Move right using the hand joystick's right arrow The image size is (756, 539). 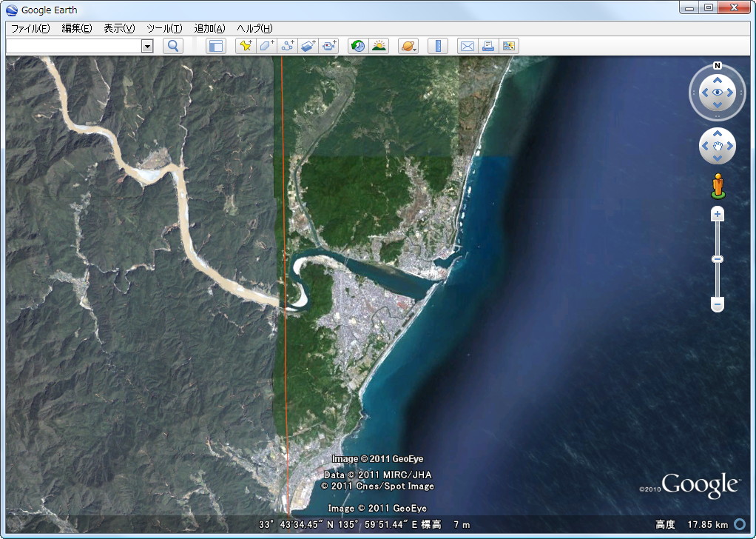[x=729, y=146]
